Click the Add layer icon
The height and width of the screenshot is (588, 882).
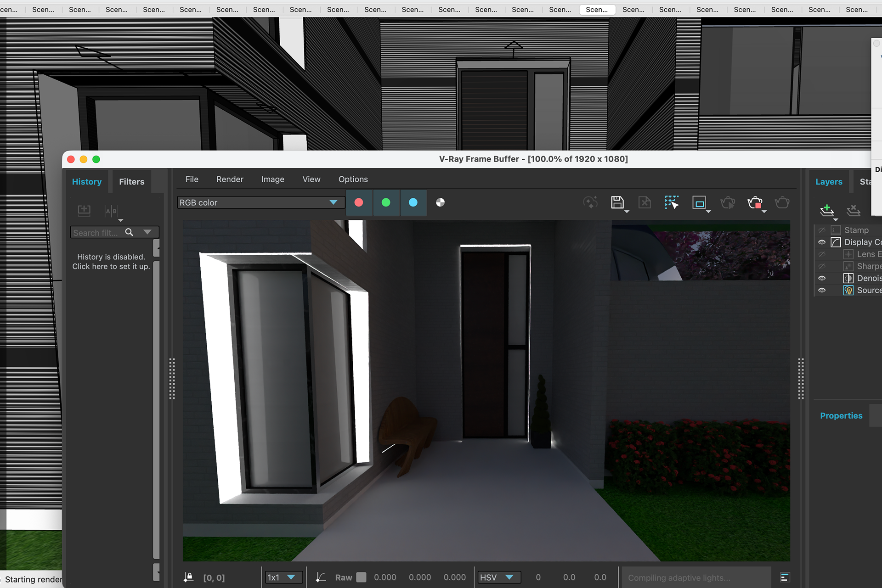pyautogui.click(x=827, y=210)
